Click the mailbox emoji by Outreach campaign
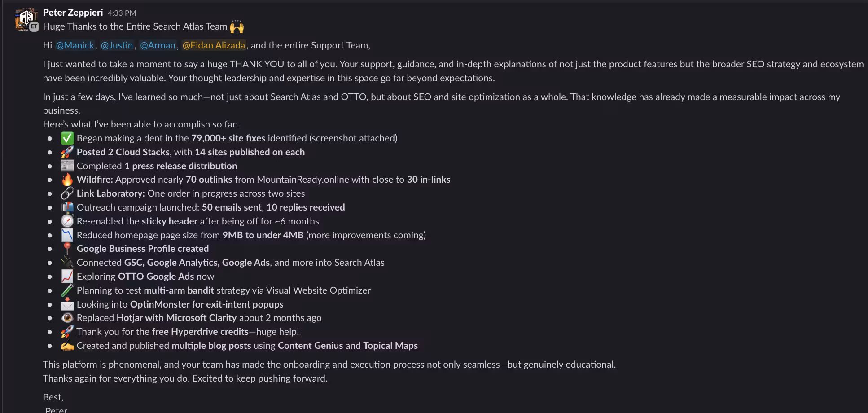The image size is (868, 413). pyautogui.click(x=67, y=207)
